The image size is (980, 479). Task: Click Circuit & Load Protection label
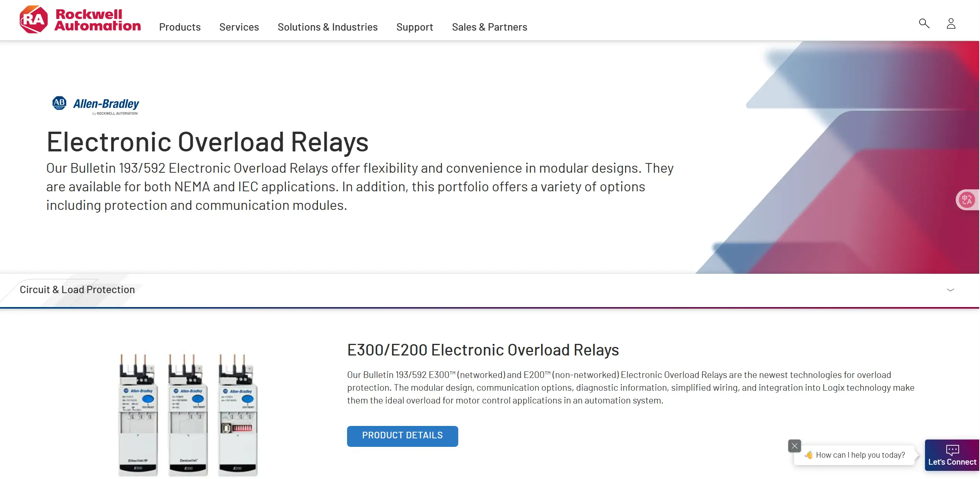[77, 290]
